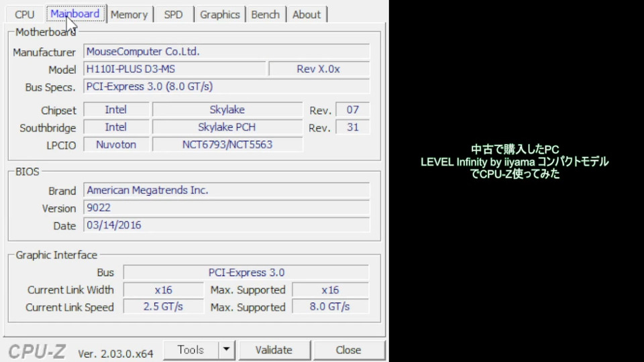Click the Nuvoton LPCIO vendor field

click(x=116, y=145)
